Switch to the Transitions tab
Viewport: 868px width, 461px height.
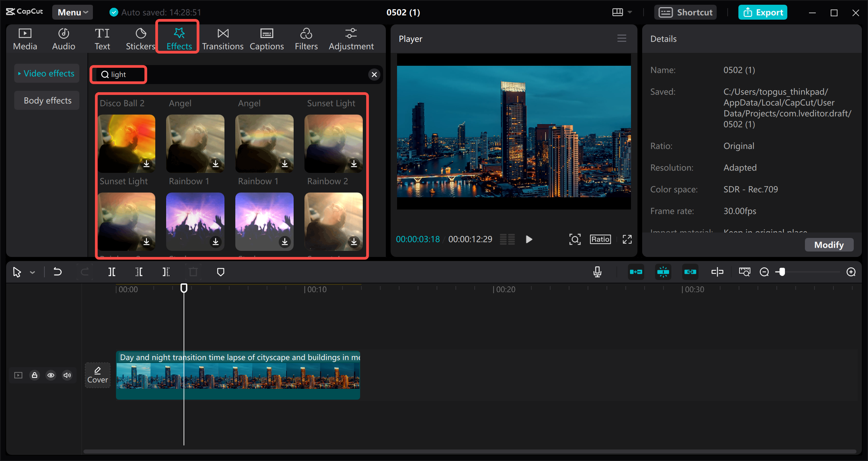[223, 39]
